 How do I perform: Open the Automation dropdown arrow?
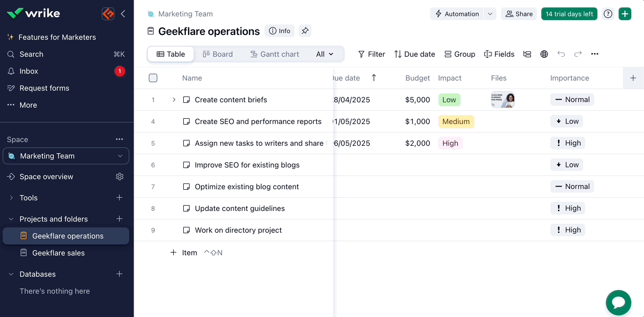490,14
